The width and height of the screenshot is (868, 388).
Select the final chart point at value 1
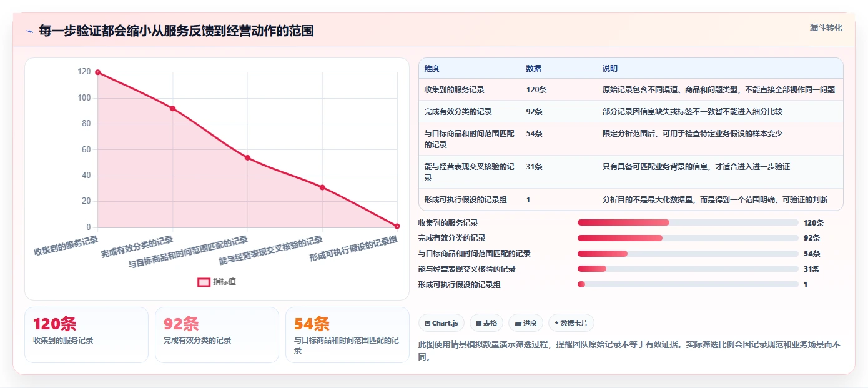click(397, 226)
